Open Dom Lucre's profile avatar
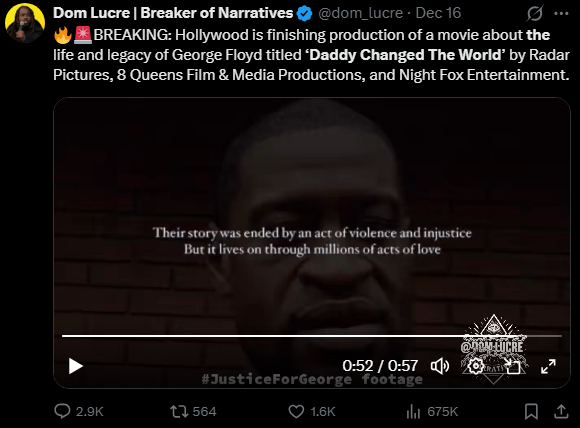The height and width of the screenshot is (428, 580). 25,23
